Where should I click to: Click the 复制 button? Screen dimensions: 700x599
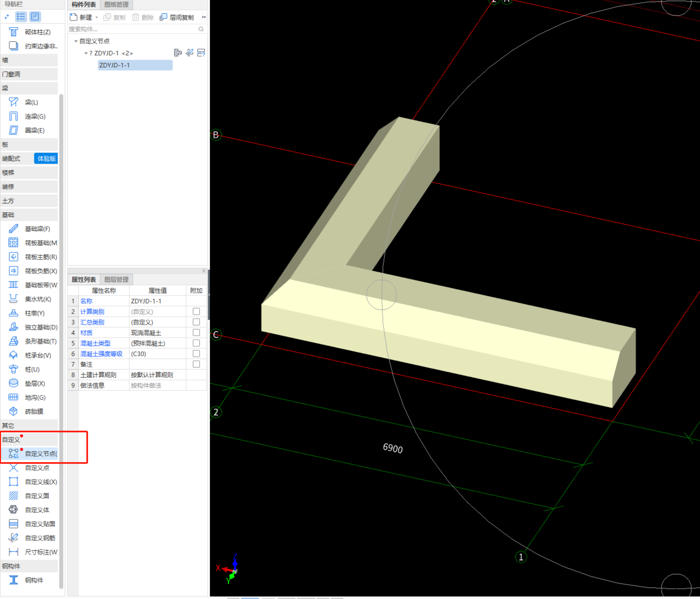tap(115, 17)
